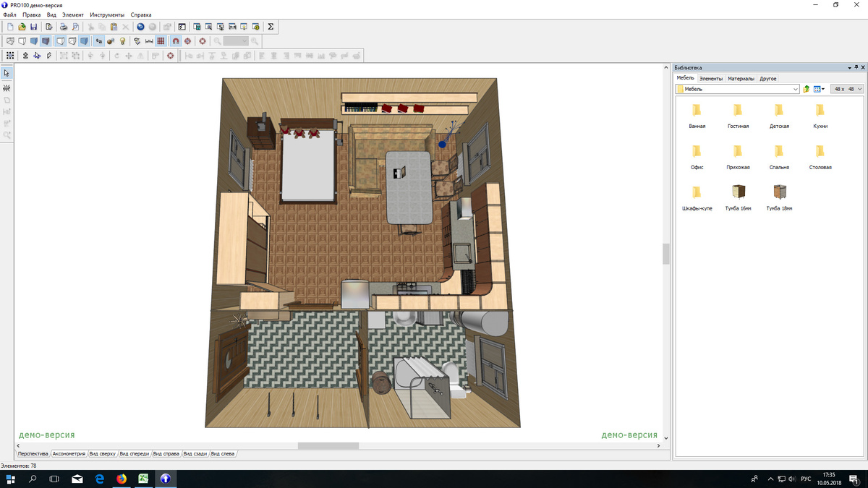This screenshot has width=868, height=488.
Task: Click the light bulb lighting icon
Action: coord(123,41)
